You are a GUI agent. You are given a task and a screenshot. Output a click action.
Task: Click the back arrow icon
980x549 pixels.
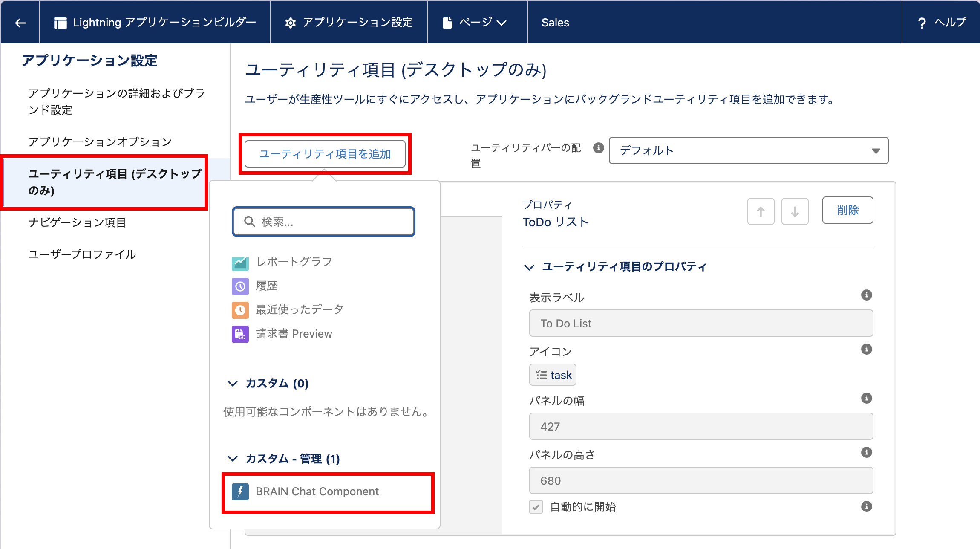(x=20, y=23)
